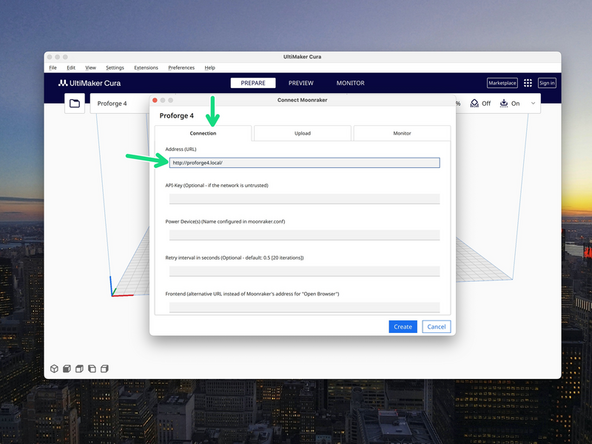Click the Sign in button
The width and height of the screenshot is (592, 444).
click(x=547, y=83)
